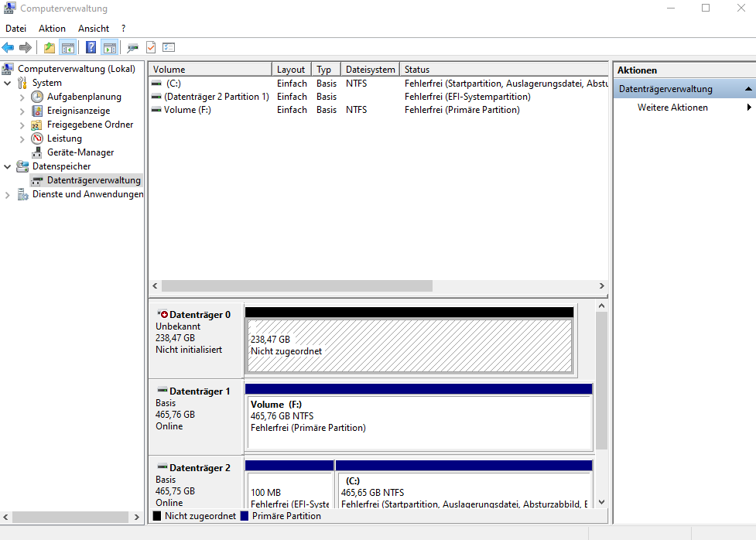
Task: Click the Geräte-Manager icon
Action: (37, 152)
